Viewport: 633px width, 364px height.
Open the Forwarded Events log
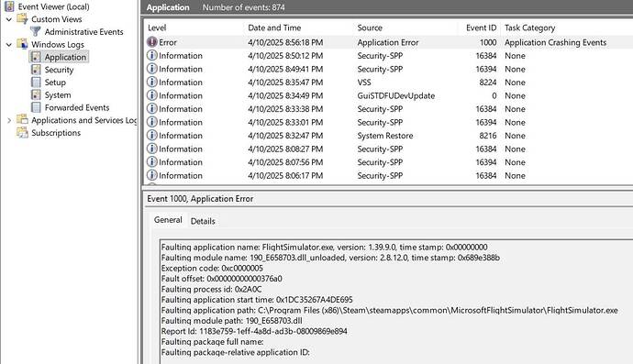(77, 108)
